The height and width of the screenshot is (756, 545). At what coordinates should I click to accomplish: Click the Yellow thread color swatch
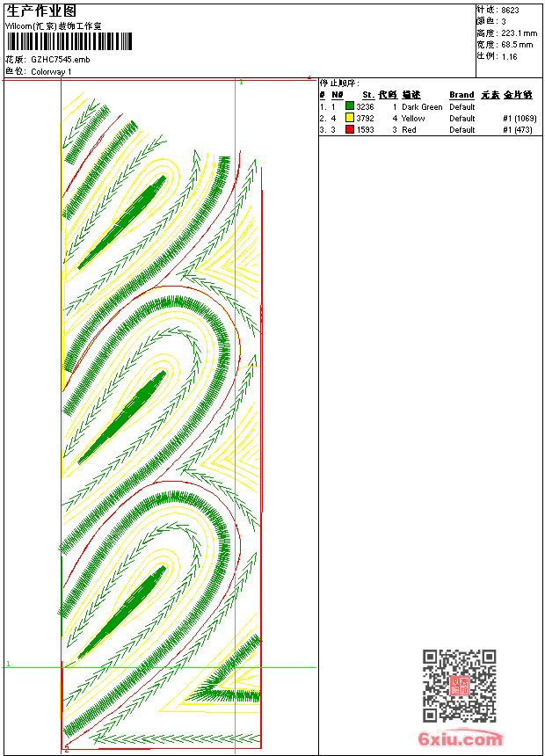coord(350,118)
